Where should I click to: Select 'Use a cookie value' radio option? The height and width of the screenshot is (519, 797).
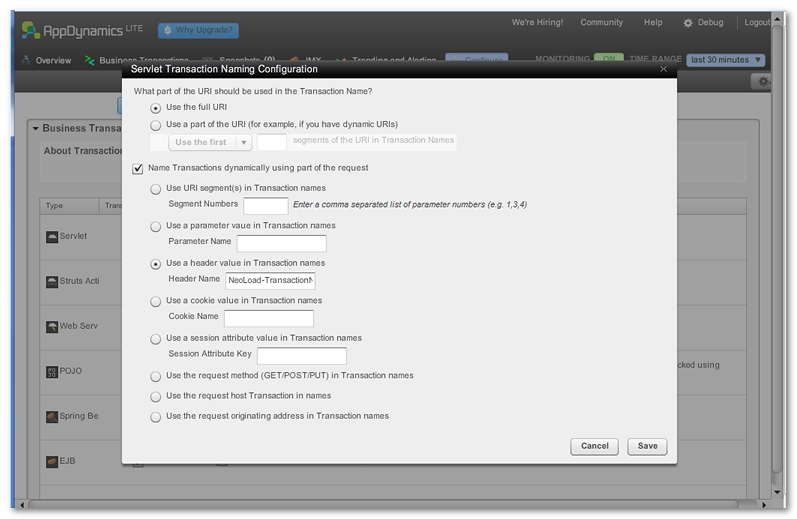click(x=155, y=301)
